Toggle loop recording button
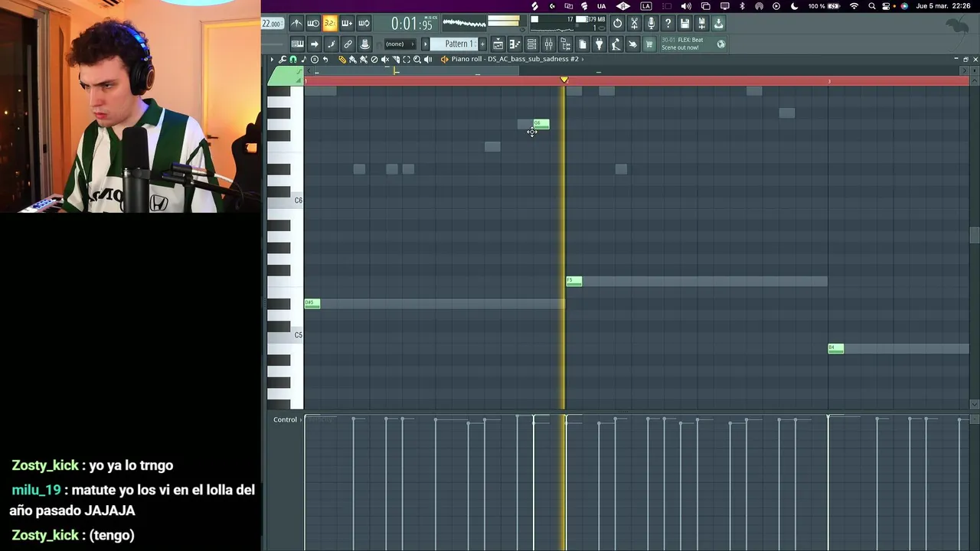Screen dimensions: 980x551 [364, 23]
